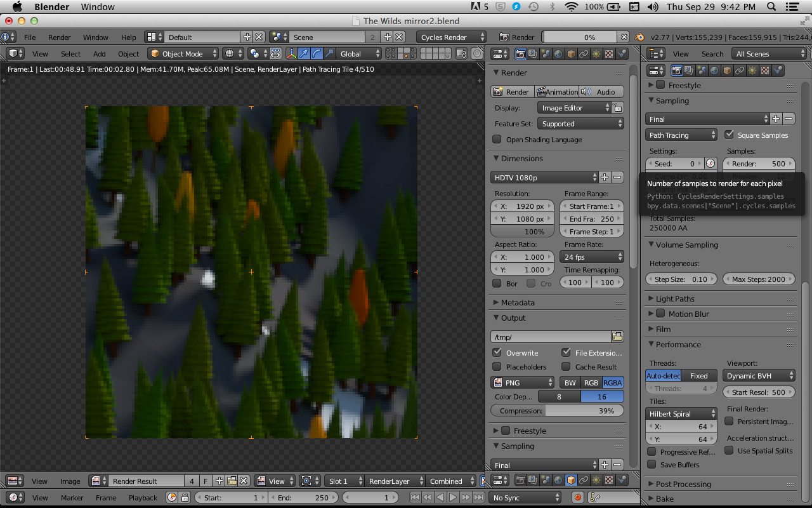This screenshot has width=812, height=508.
Task: Select rotate manipulator arc icon
Action: pos(317,54)
